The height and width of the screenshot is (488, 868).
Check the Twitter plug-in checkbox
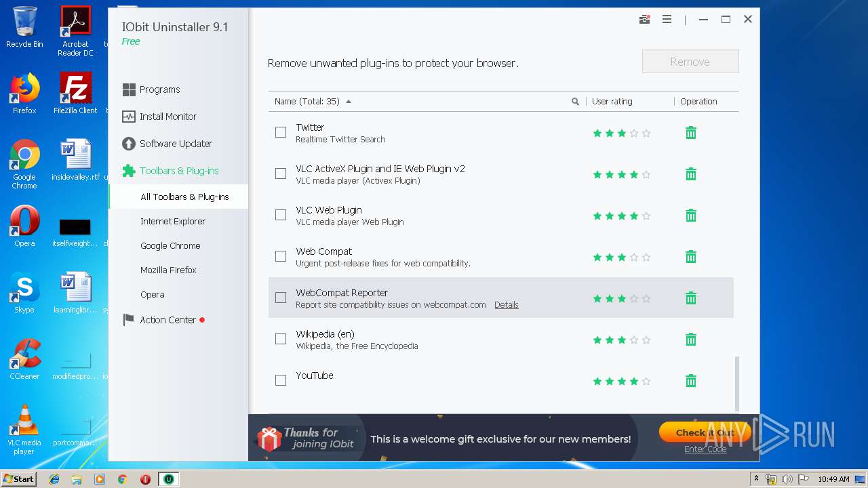tap(281, 132)
